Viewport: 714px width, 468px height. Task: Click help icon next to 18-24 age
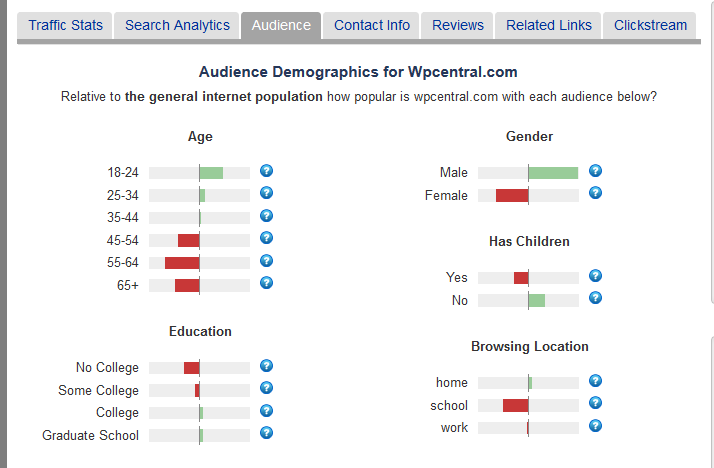click(266, 171)
